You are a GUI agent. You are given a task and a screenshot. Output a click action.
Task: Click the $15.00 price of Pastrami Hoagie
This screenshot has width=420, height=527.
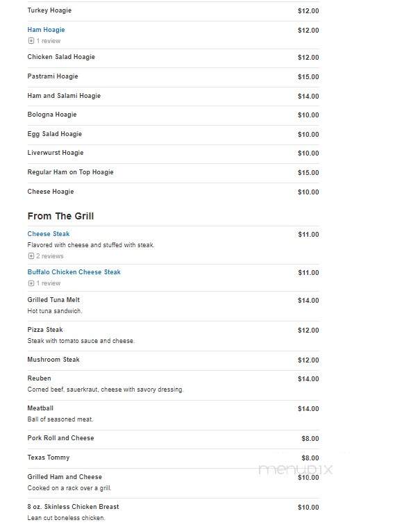coord(308,77)
